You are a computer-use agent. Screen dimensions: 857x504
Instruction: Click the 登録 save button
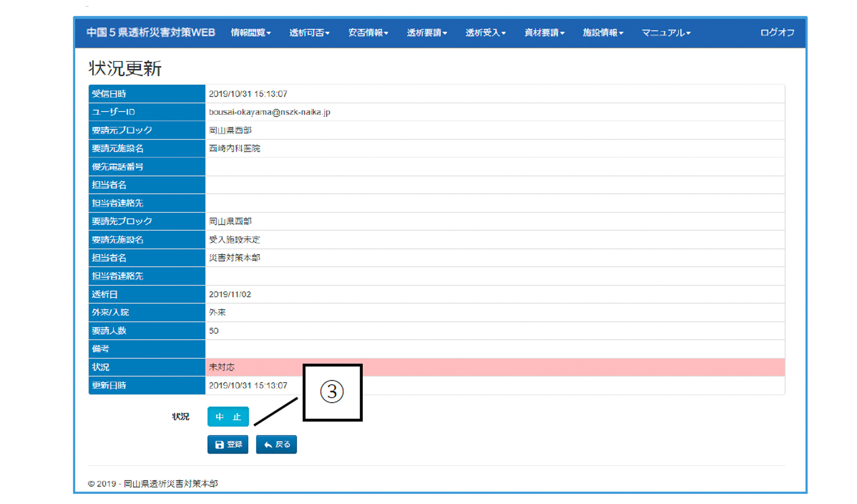tap(228, 444)
